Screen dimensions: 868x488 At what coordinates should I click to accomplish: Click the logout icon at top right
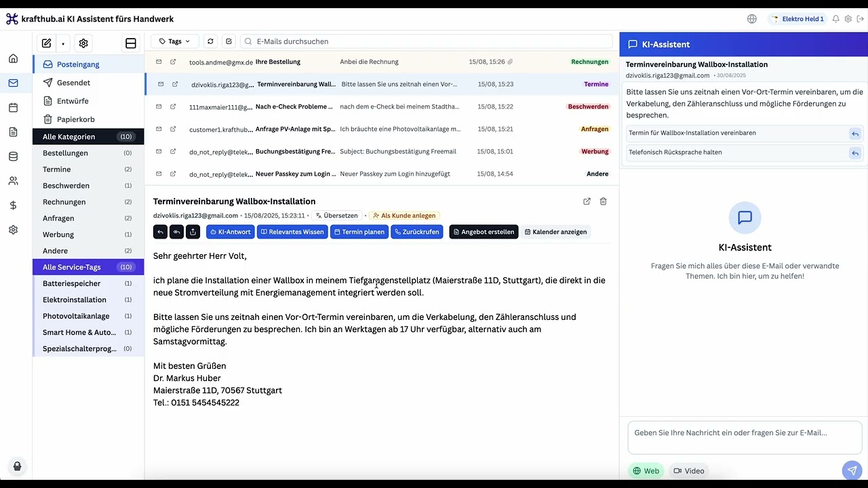[x=860, y=19]
